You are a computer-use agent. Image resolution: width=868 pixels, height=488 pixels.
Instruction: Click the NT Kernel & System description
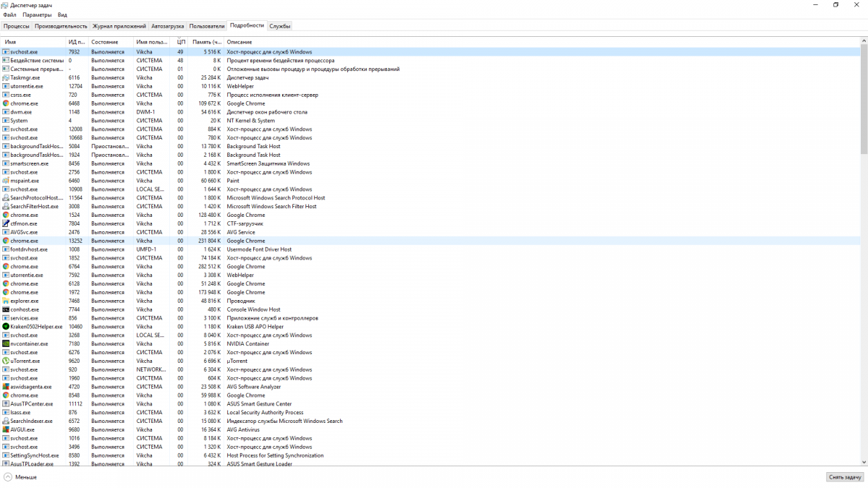251,121
